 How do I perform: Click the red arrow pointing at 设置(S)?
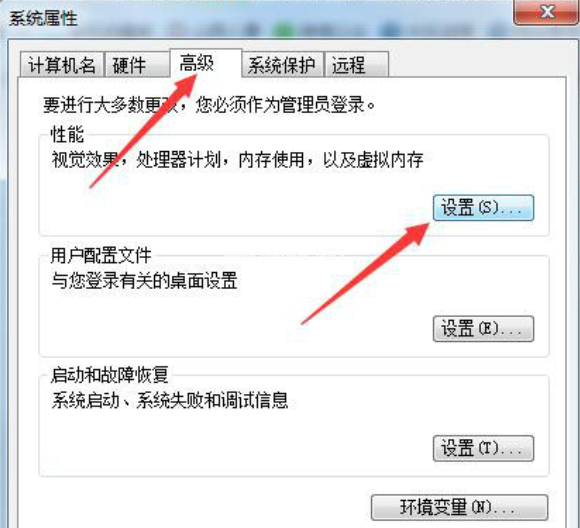coord(365,273)
